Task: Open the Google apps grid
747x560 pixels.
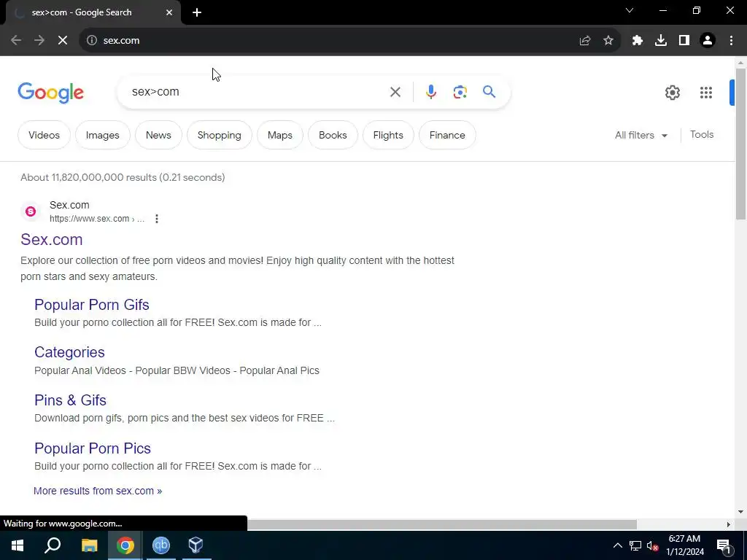Action: [x=706, y=93]
